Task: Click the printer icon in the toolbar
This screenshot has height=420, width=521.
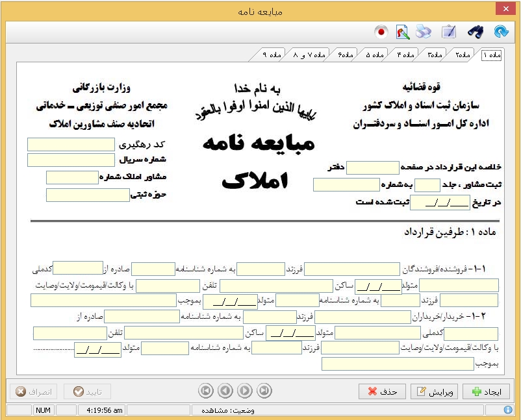Action: [x=424, y=32]
